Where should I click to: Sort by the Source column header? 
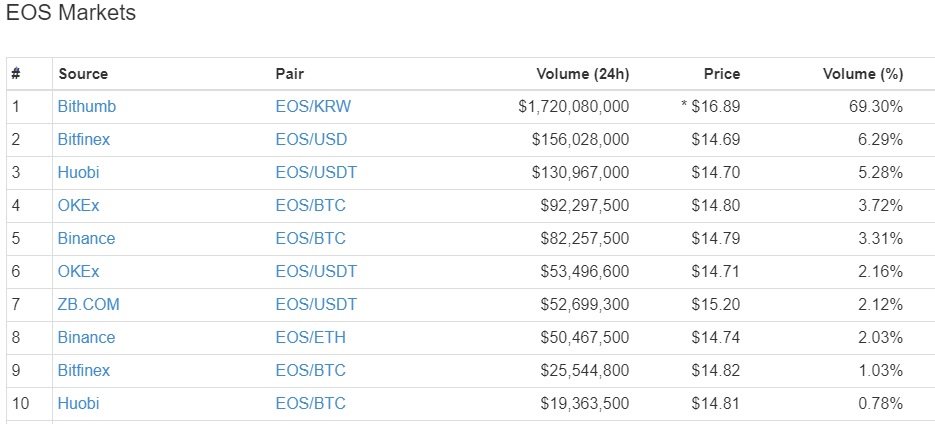click(x=83, y=74)
